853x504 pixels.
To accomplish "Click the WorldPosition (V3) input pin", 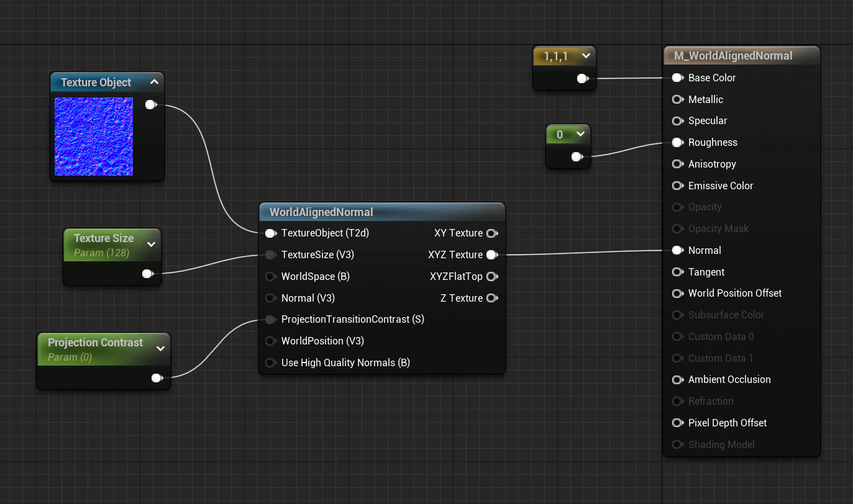I will pyautogui.click(x=271, y=341).
